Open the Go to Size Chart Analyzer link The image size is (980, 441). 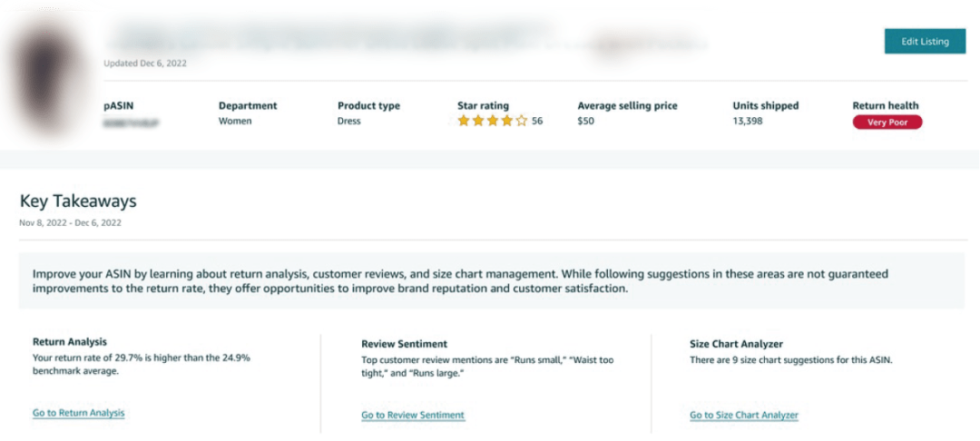coord(744,415)
